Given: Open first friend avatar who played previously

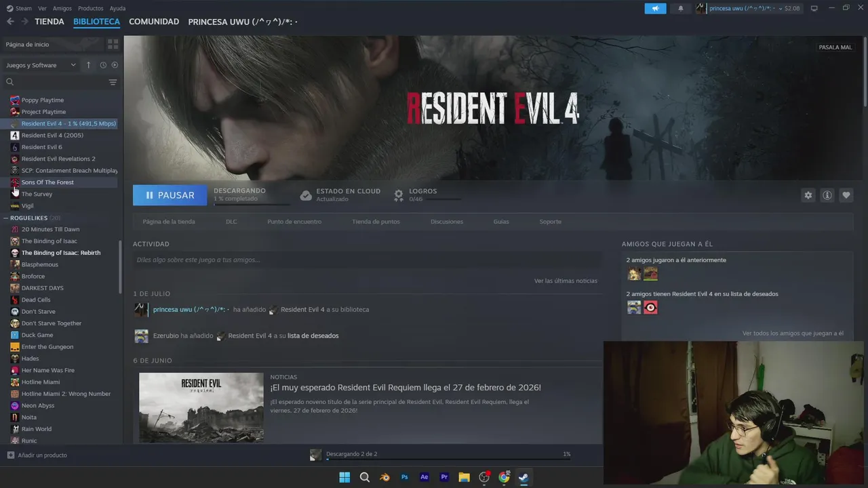Looking at the screenshot, I should (634, 274).
